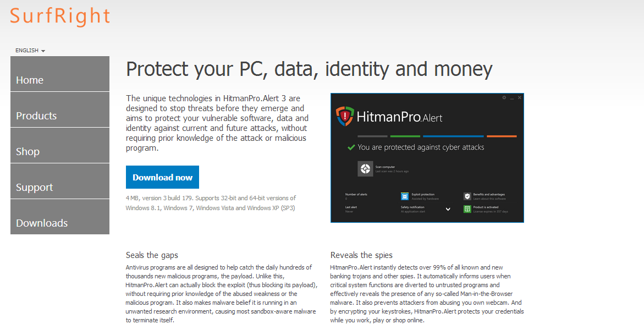Click the Download now button
This screenshot has height=335, width=644.
pyautogui.click(x=162, y=177)
